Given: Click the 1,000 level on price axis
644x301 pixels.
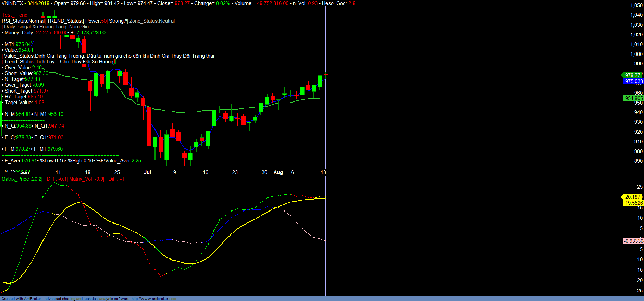Looking at the screenshot, I should [636, 54].
